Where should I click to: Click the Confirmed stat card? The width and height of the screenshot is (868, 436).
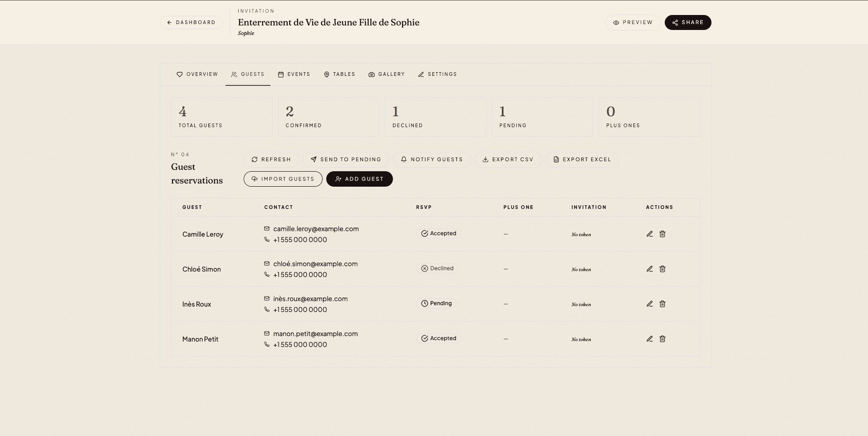click(x=329, y=117)
